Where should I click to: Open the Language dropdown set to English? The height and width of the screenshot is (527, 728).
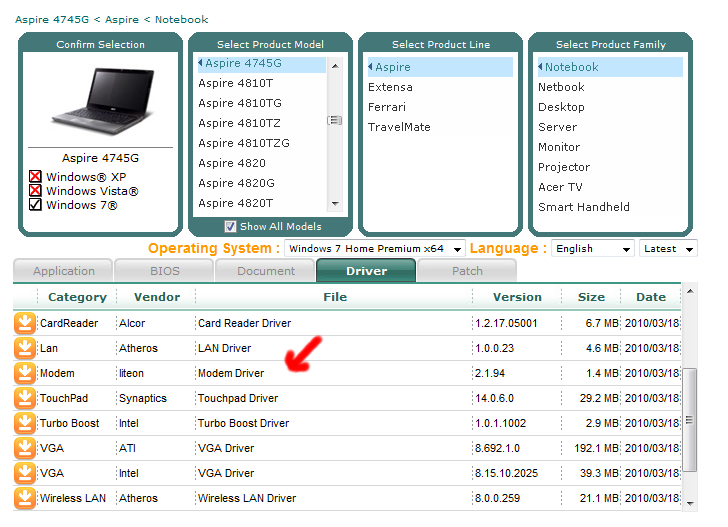click(x=592, y=248)
